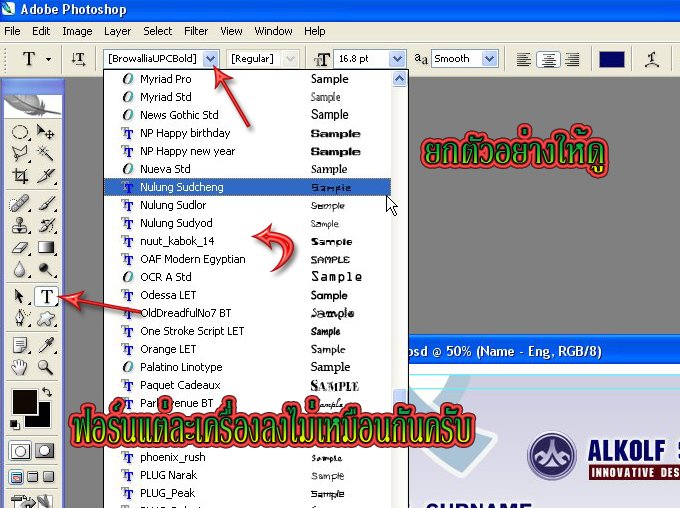This screenshot has height=508, width=680.
Task: Select the Notes tool
Action: click(20, 345)
